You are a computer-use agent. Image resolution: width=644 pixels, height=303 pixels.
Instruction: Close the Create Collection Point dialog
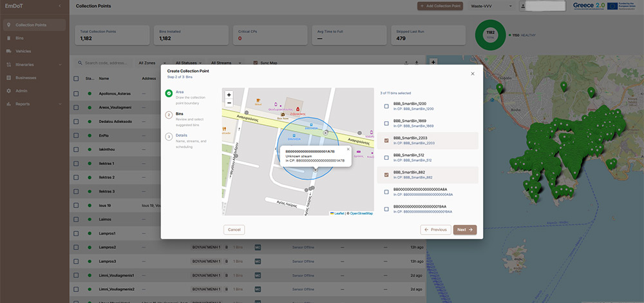[472, 73]
